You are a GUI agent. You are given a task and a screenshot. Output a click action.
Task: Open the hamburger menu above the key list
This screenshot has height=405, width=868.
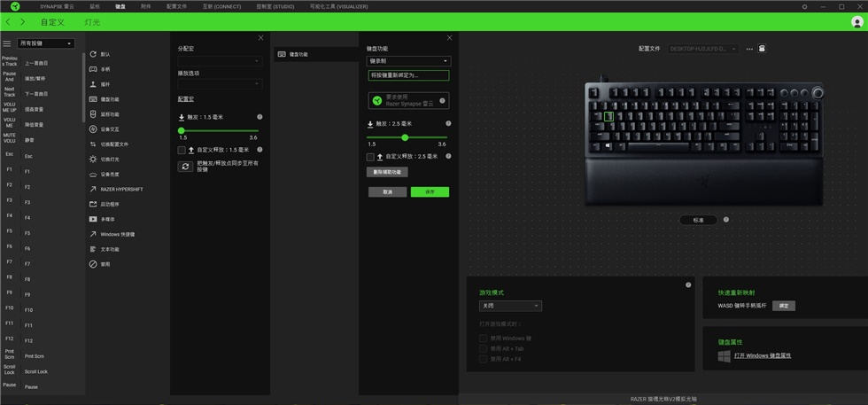(7, 43)
